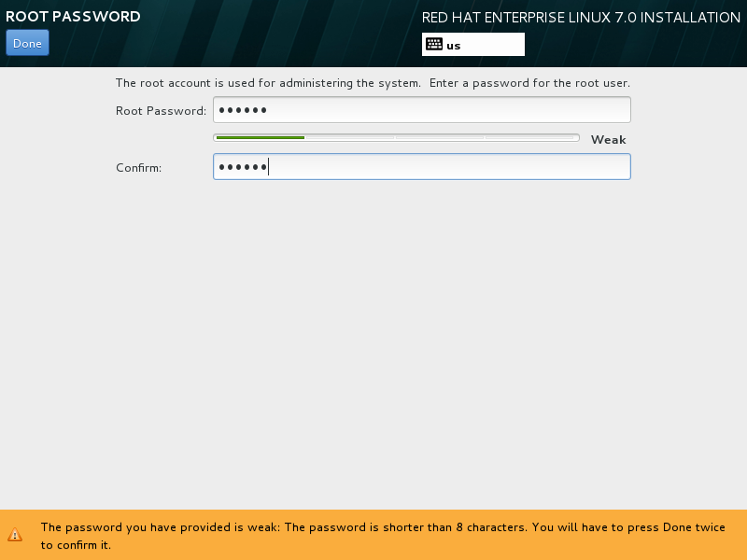Click the root account description text
The height and width of the screenshot is (560, 747).
(x=372, y=83)
